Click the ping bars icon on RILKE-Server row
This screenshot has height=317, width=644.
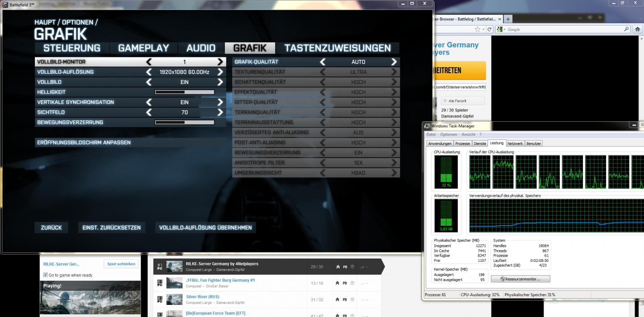[362, 267]
